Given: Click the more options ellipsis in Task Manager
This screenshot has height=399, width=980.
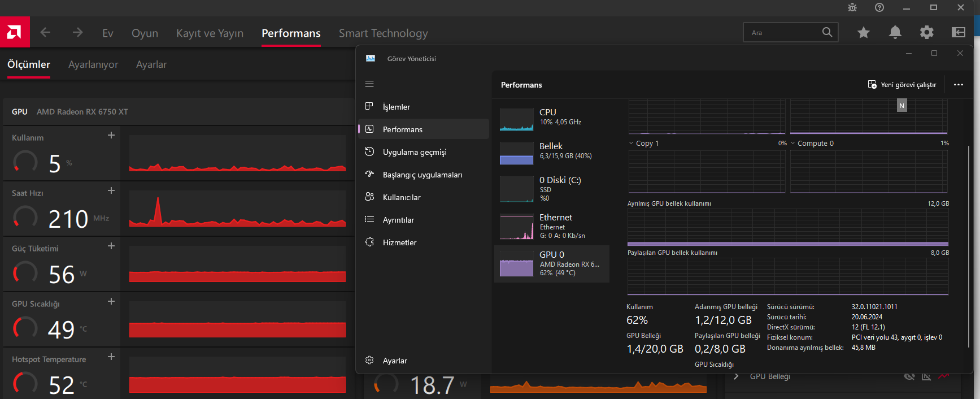Looking at the screenshot, I should tap(958, 85).
